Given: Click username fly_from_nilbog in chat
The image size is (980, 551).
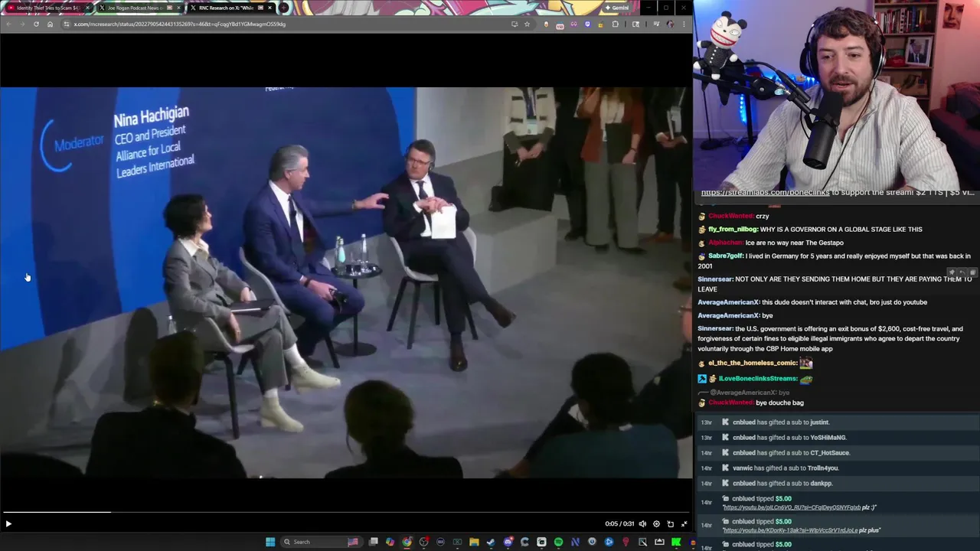Looking at the screenshot, I should point(733,230).
